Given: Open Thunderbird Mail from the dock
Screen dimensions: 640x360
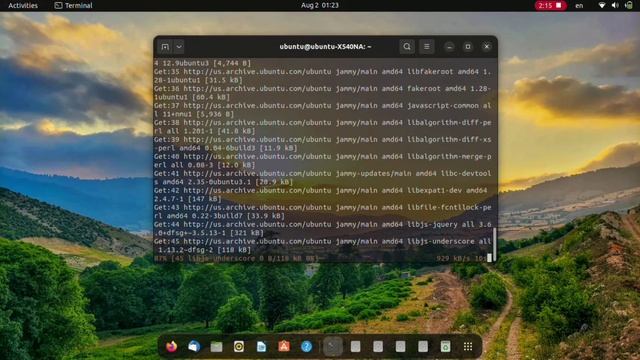Looking at the screenshot, I should point(194,347).
